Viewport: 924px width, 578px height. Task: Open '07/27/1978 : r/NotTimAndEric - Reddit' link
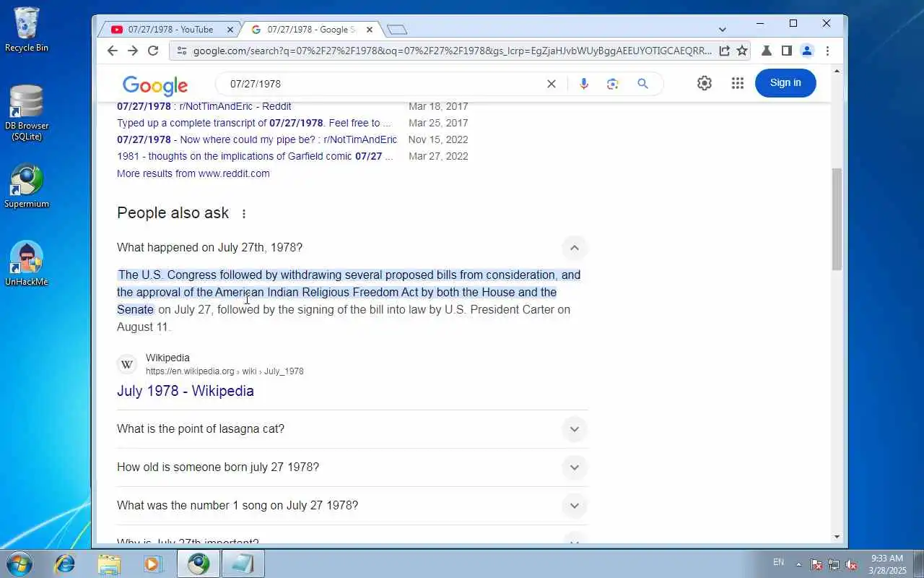coord(204,106)
